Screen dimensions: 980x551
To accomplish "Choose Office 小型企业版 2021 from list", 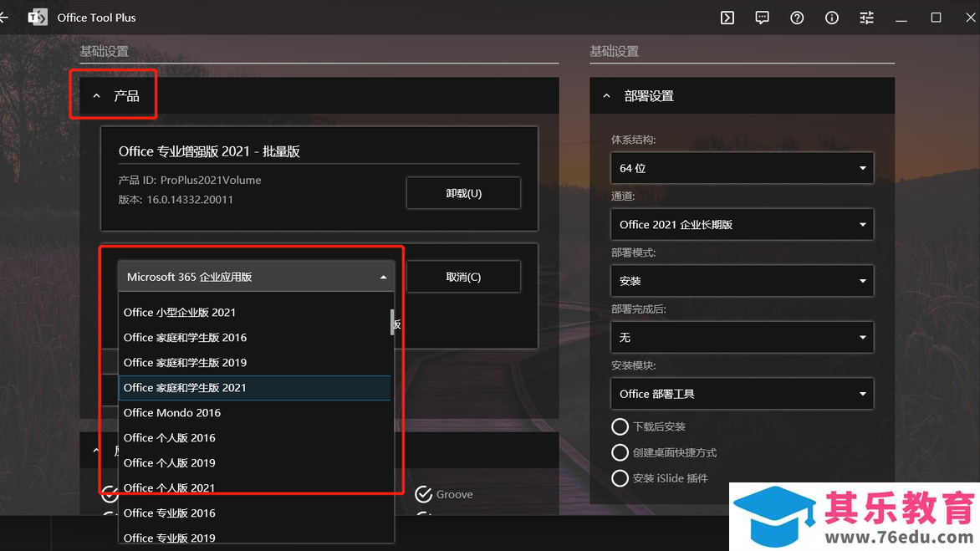I will [254, 313].
